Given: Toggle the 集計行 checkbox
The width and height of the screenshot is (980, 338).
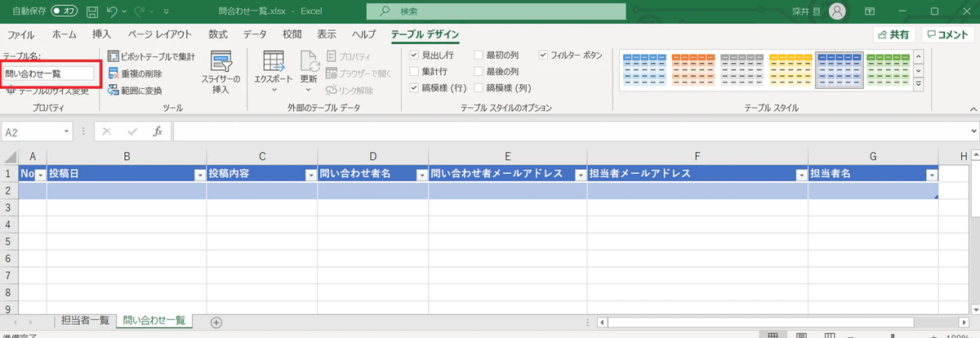Looking at the screenshot, I should [414, 71].
